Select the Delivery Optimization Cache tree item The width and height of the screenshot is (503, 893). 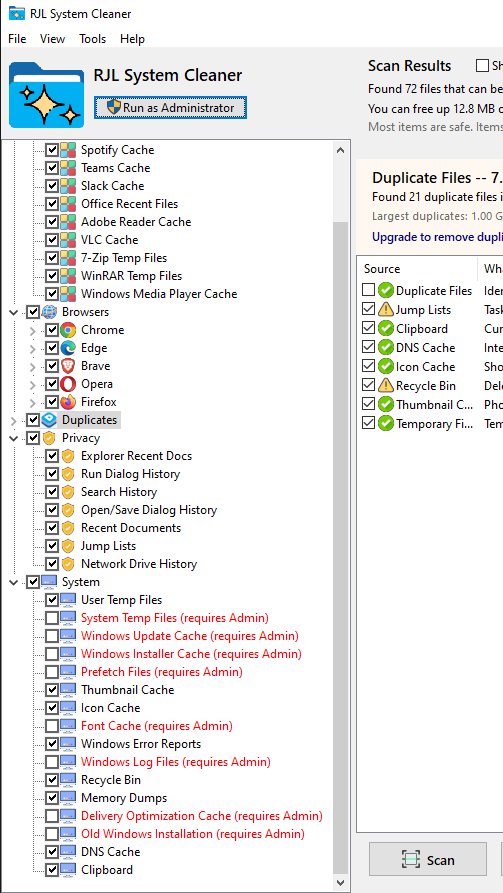pos(202,816)
